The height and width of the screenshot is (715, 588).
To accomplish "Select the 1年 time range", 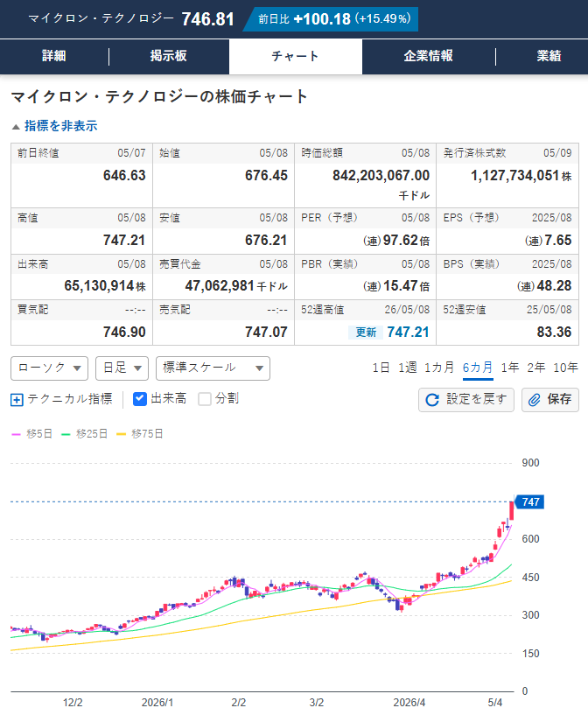I will [510, 368].
